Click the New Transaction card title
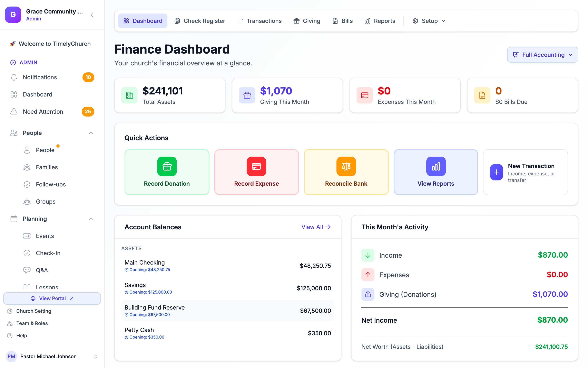The width and height of the screenshot is (588, 368). tap(531, 166)
